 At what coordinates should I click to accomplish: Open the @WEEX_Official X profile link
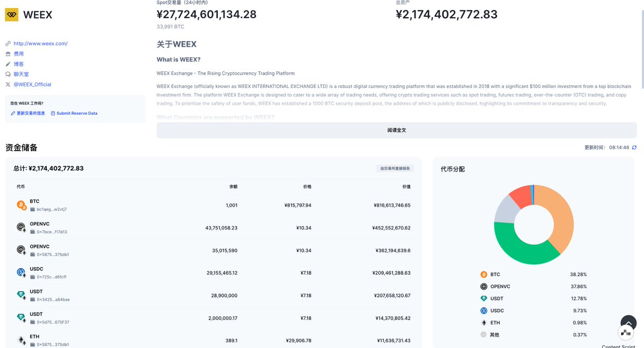pos(32,84)
